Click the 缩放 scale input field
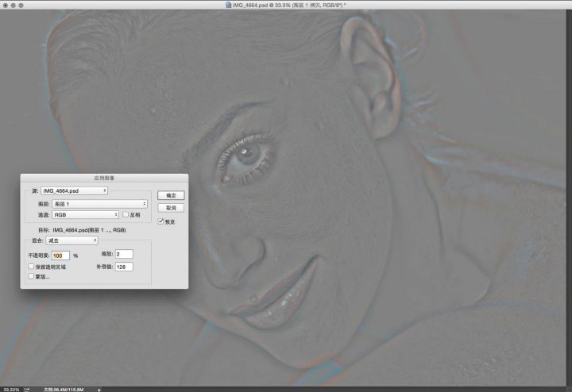This screenshot has height=392, width=572. pyautogui.click(x=123, y=254)
